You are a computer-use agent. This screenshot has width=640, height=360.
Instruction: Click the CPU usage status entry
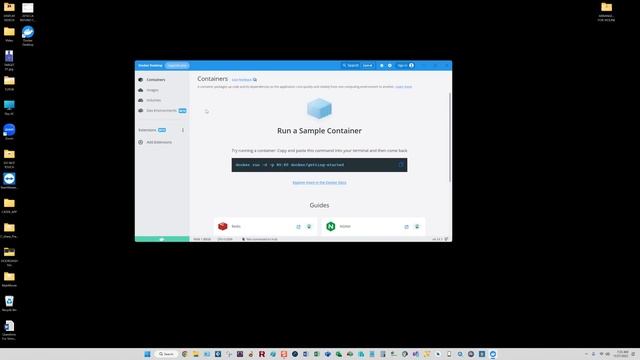pyautogui.click(x=225, y=239)
